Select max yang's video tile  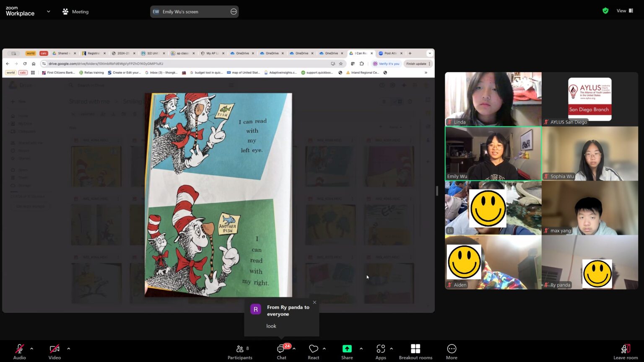click(590, 208)
